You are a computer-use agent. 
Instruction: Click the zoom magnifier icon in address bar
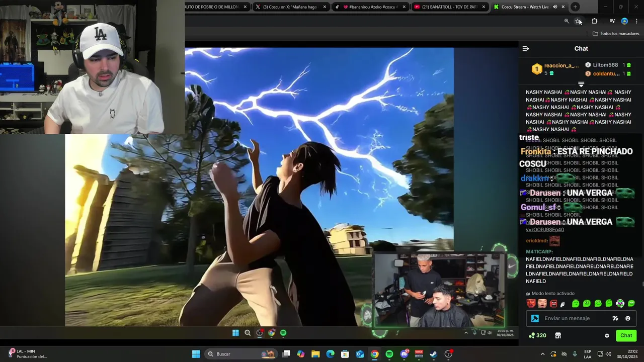[567, 21]
